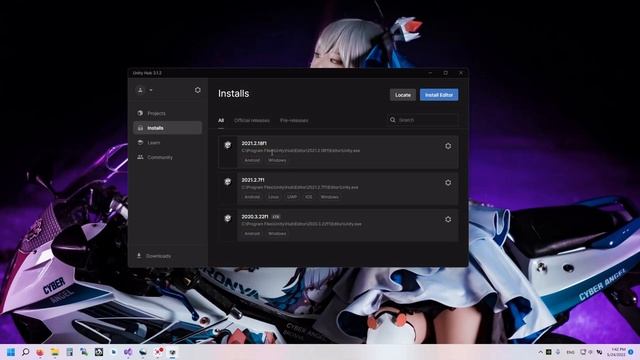The image size is (640, 360).
Task: Select Installs in the sidebar
Action: tap(168, 128)
